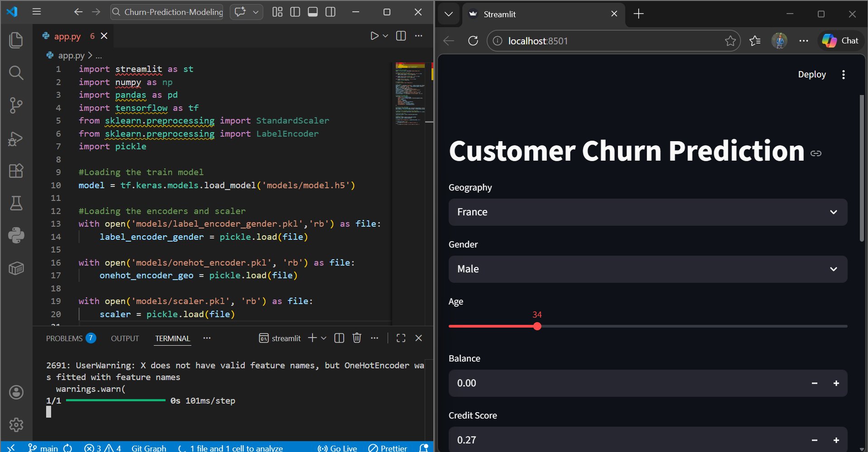This screenshot has width=868, height=452.
Task: Open the Extensions view
Action: (x=16, y=171)
